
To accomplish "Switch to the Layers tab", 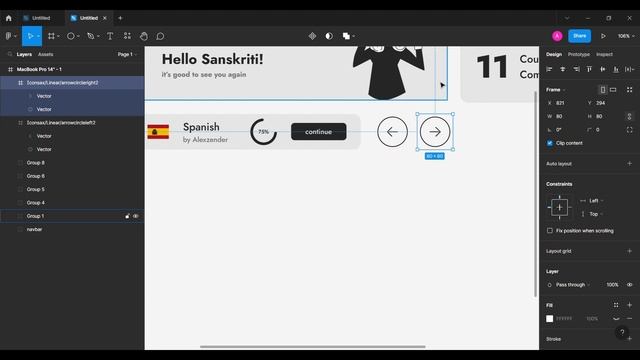I will point(24,54).
